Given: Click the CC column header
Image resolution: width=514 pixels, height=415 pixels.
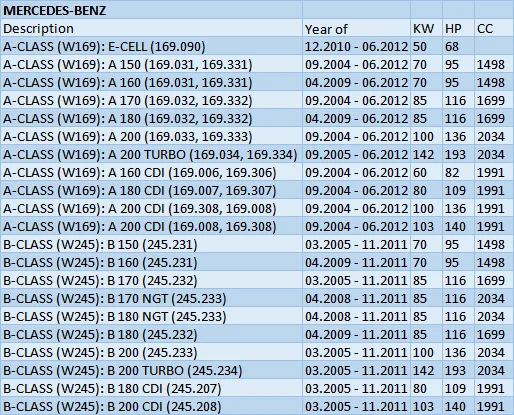Looking at the screenshot, I should (x=494, y=28).
